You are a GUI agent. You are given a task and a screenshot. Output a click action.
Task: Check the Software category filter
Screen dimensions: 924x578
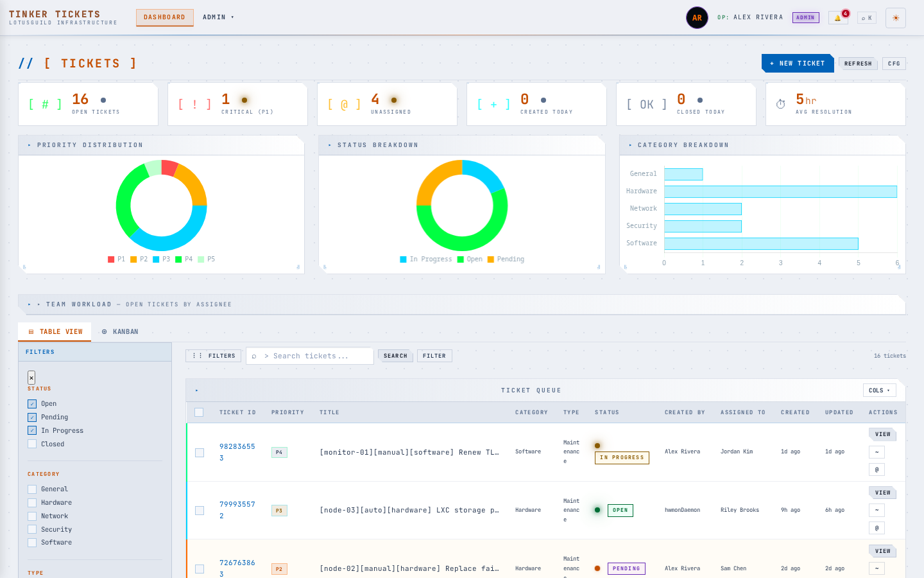pyautogui.click(x=32, y=543)
